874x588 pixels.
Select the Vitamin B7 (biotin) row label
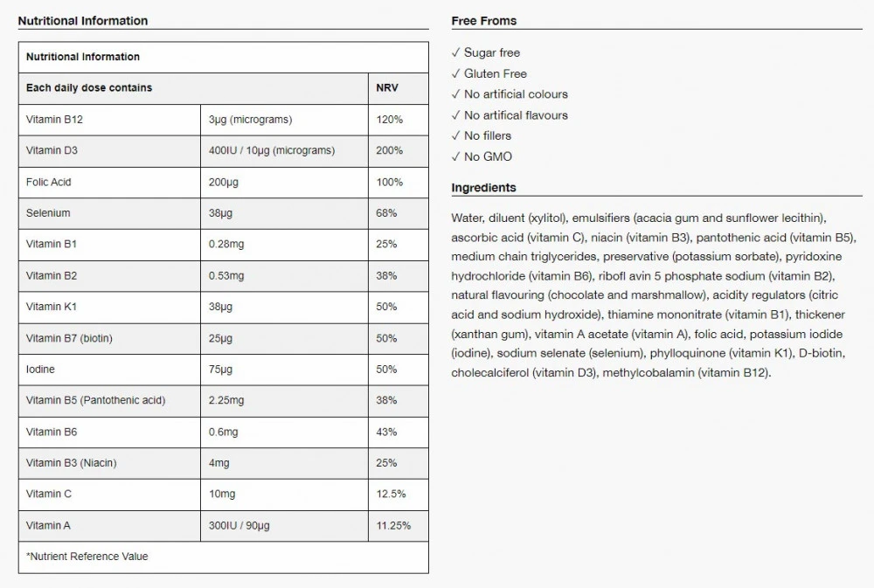(x=69, y=338)
